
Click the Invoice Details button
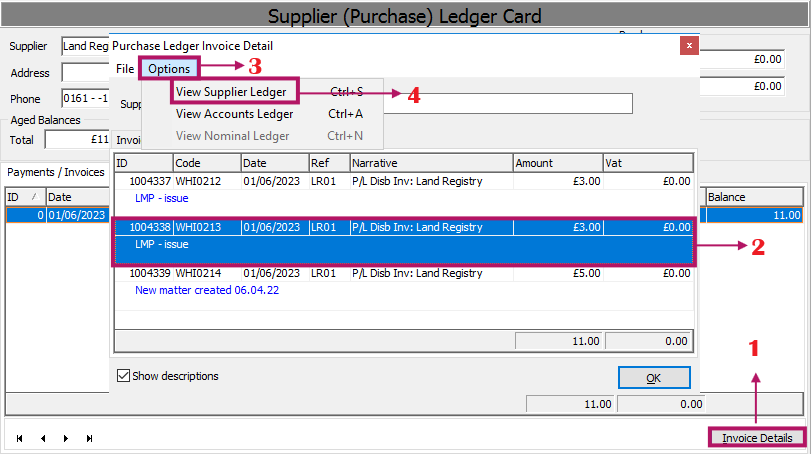click(757, 438)
